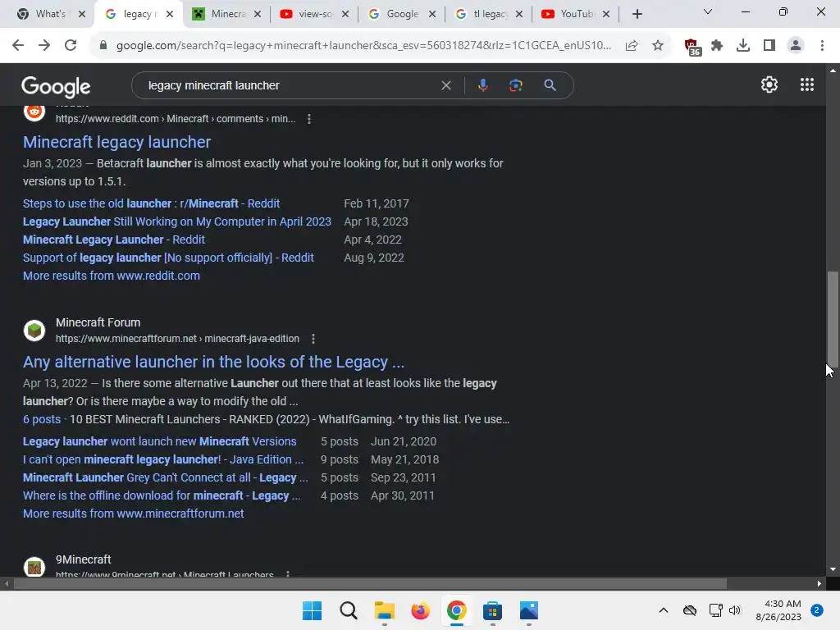840x630 pixels.
Task: Go forward in browser history
Action: (44, 46)
